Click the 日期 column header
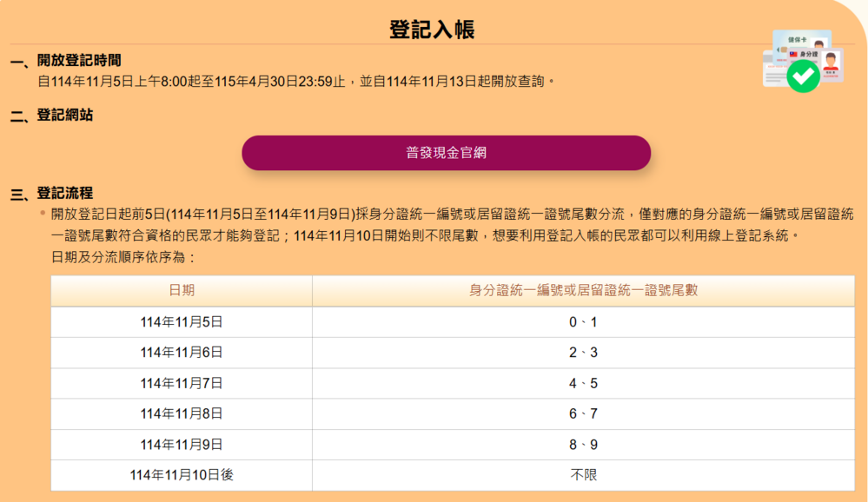 coord(182,291)
